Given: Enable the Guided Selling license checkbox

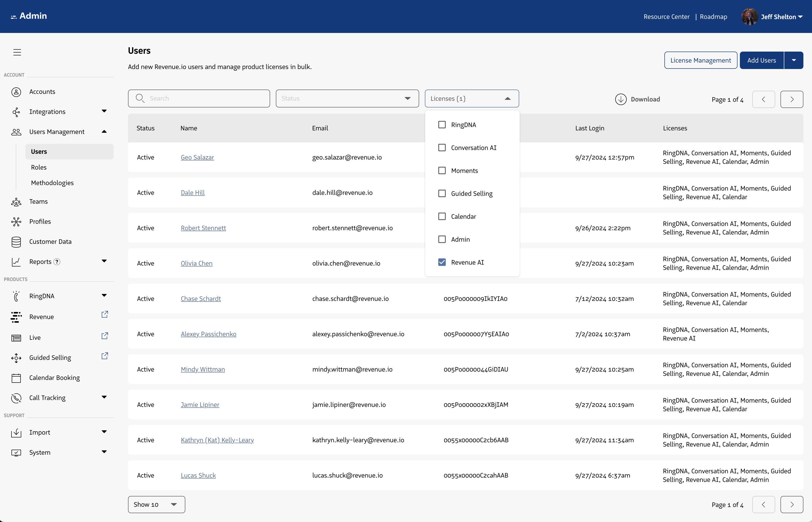Looking at the screenshot, I should tap(442, 194).
